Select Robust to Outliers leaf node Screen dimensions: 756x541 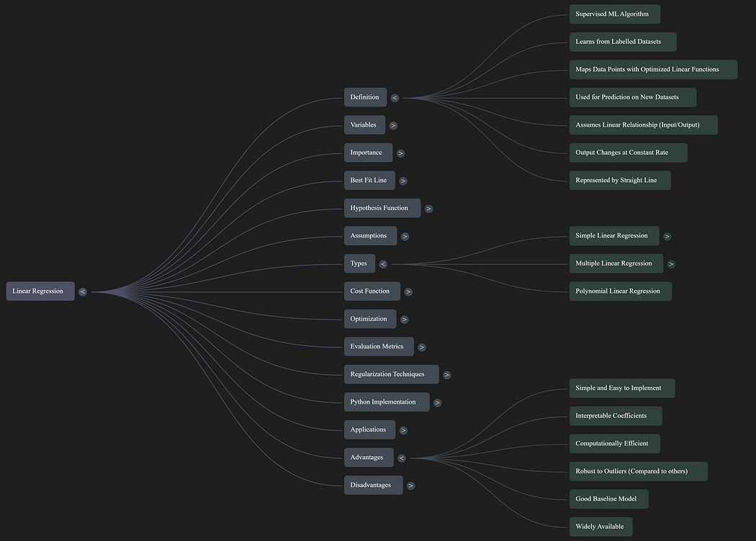click(637, 471)
